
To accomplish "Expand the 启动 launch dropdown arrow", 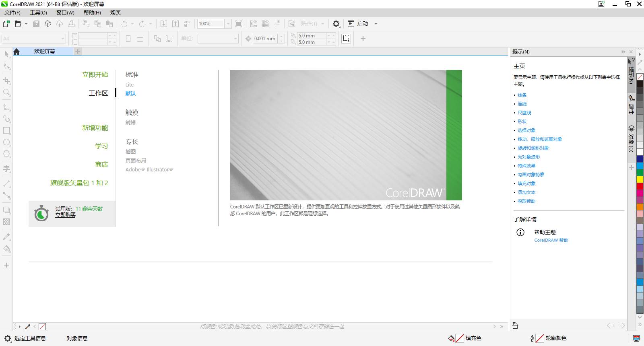I will point(376,24).
